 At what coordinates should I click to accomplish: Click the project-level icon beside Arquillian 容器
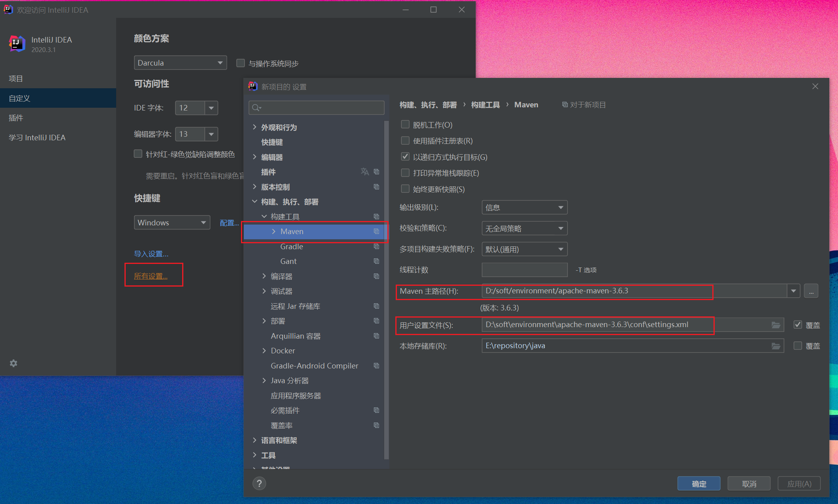pyautogui.click(x=376, y=336)
